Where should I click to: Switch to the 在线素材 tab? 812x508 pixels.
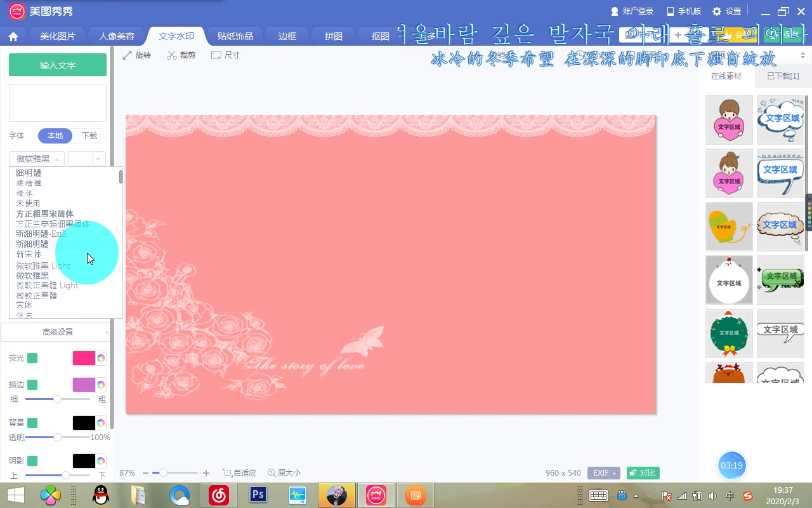726,76
